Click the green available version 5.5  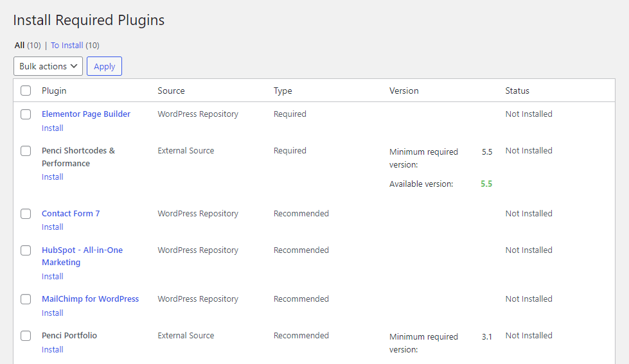(x=486, y=184)
